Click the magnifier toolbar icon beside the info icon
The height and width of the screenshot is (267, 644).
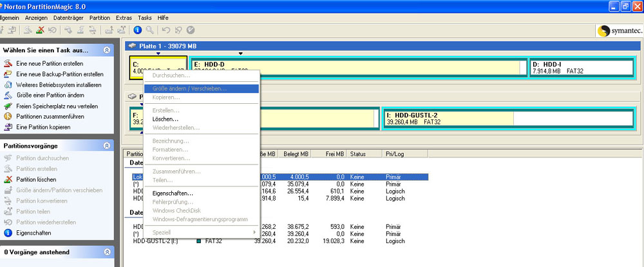tap(150, 30)
